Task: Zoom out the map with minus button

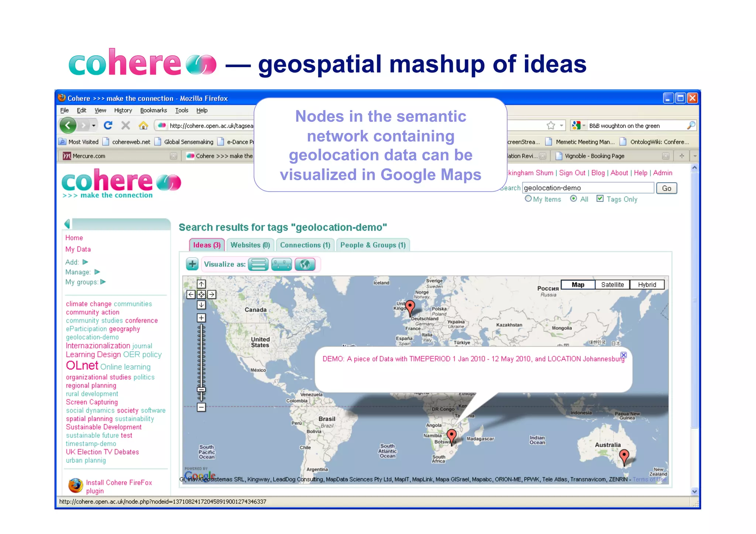Action: 201,407
